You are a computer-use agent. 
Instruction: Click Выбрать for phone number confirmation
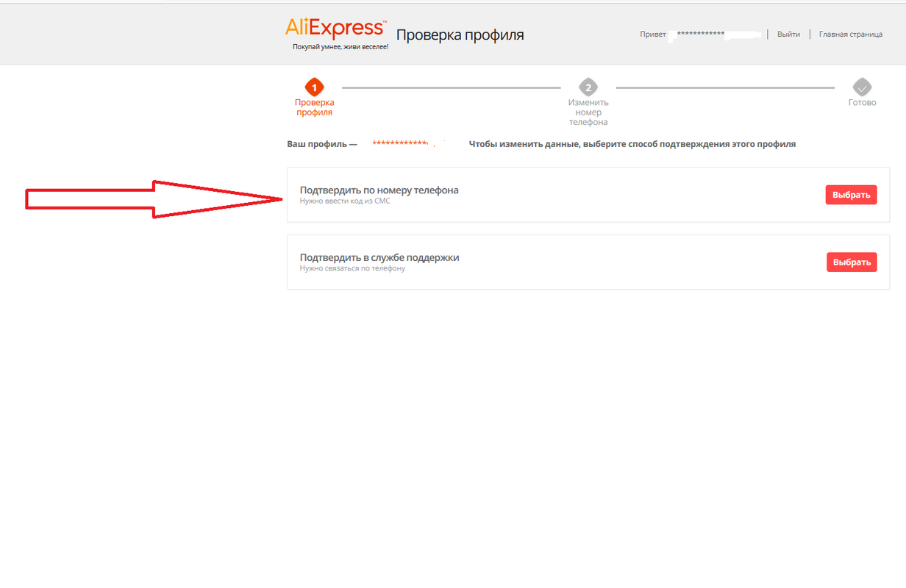851,195
